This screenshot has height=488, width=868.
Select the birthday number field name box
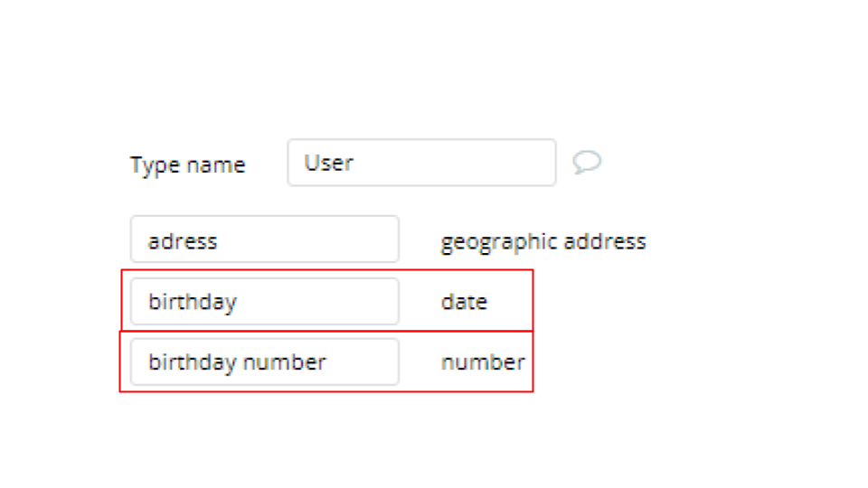(x=265, y=361)
